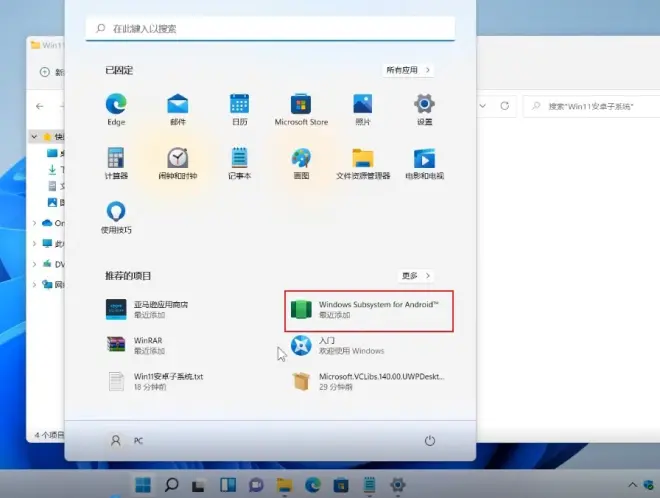This screenshot has width=660, height=498.
Task: Click New button in Explorer toolbar
Action: [52, 72]
